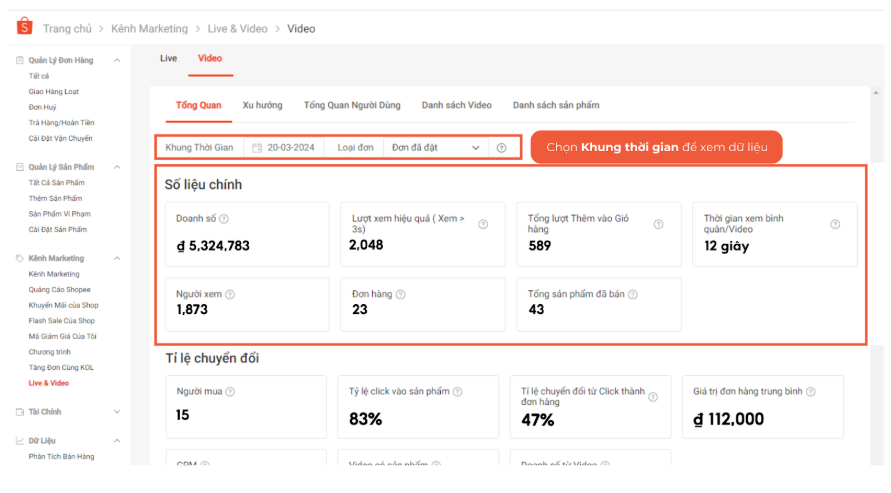This screenshot has width=891, height=493.
Task: Open Quảng Cáo Shopee in sidebar
Action: pos(62,290)
